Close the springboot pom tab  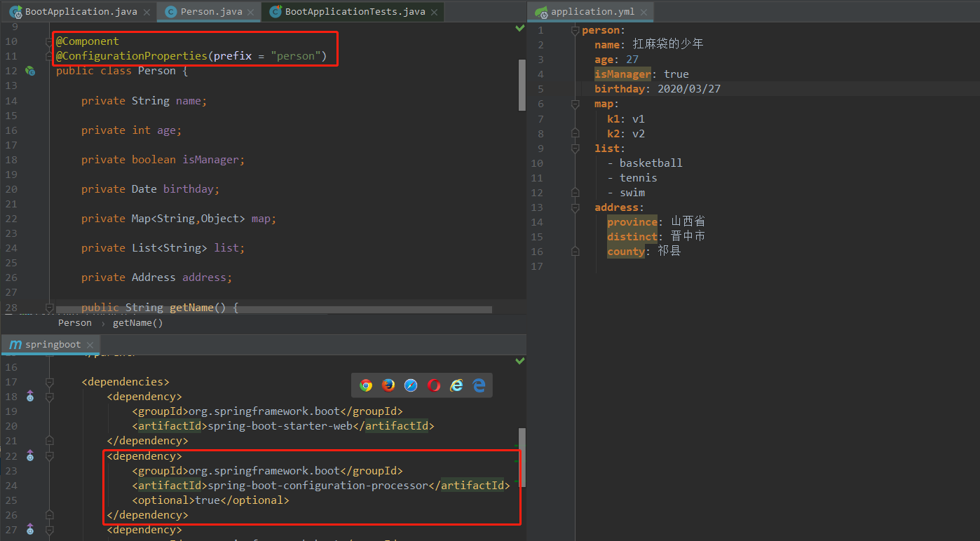click(90, 345)
